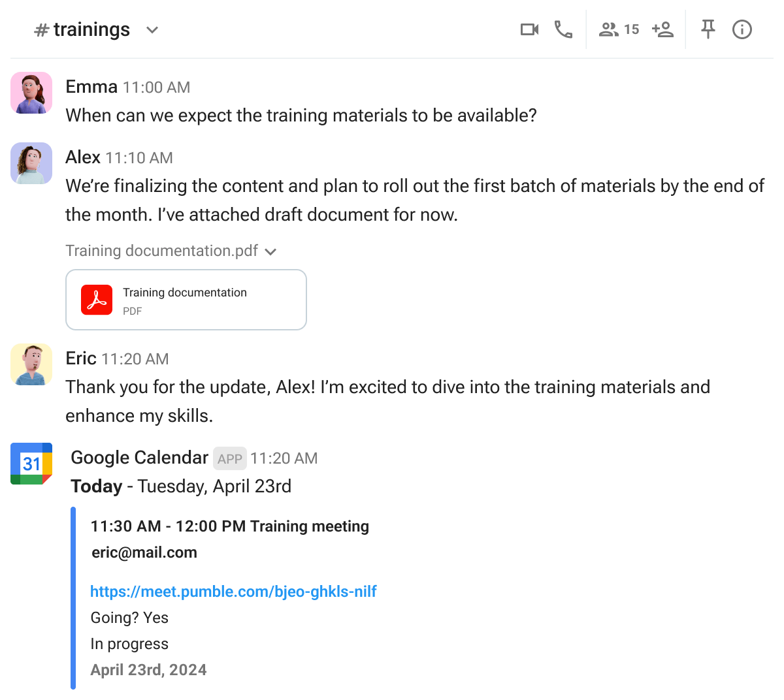
Task: Start a video call in the channel
Action: click(x=529, y=29)
